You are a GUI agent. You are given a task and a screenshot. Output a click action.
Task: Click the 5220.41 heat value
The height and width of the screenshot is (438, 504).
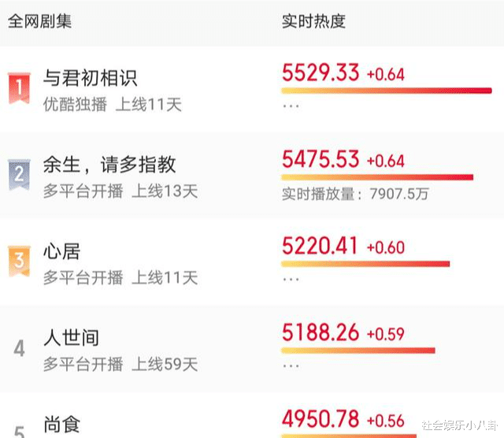coord(320,246)
